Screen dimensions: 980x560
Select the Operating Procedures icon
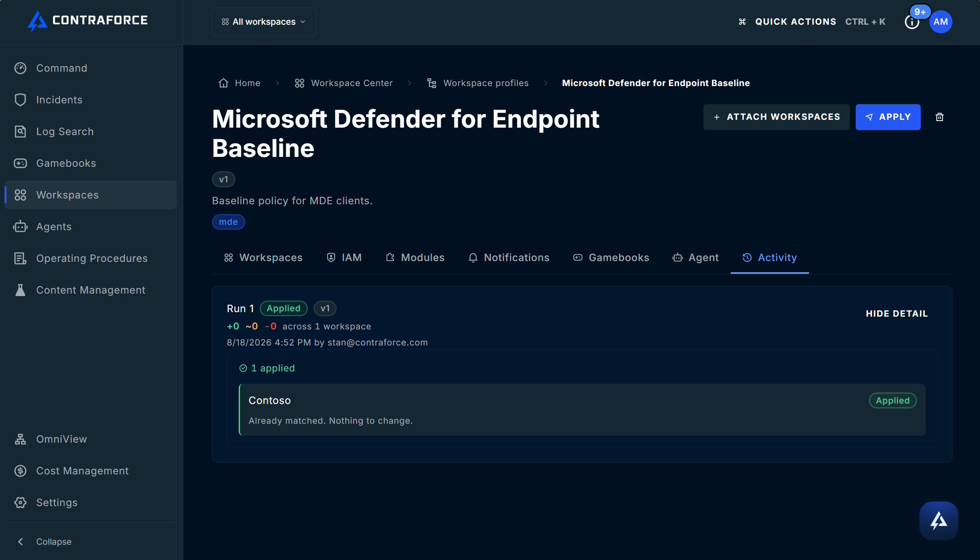pyautogui.click(x=20, y=258)
